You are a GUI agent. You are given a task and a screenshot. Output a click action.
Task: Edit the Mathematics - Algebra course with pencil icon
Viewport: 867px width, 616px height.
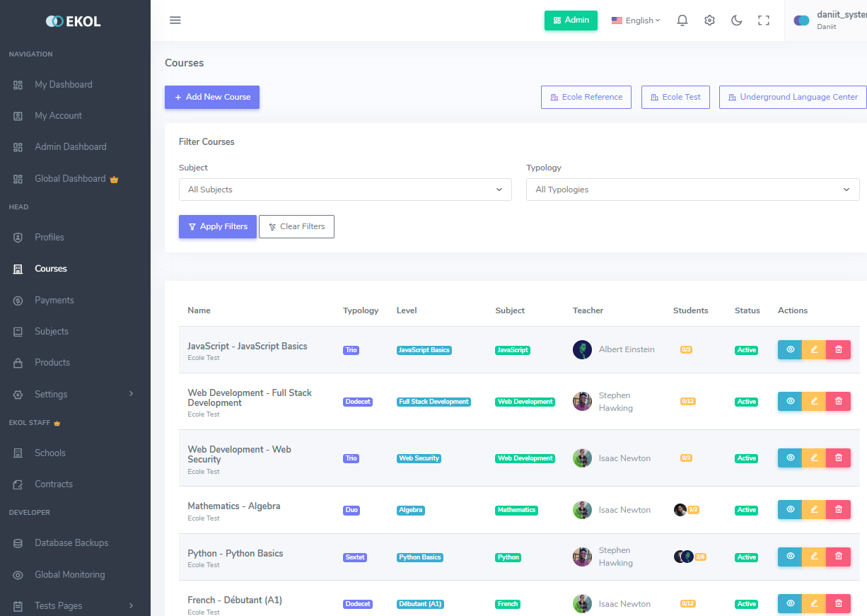pyautogui.click(x=814, y=509)
